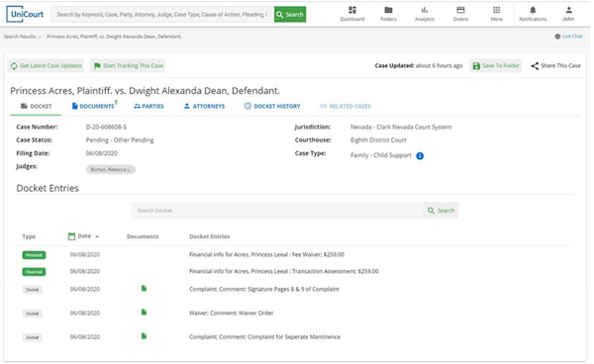The width and height of the screenshot is (594, 364).
Task: Click the green Search button in header
Action: click(x=290, y=15)
